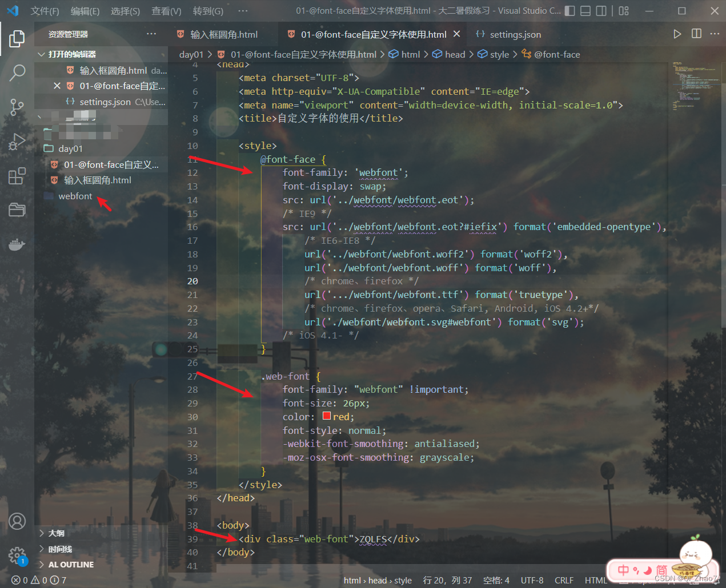
Task: Close 01-@font-face in the open editors list
Action: pos(57,86)
